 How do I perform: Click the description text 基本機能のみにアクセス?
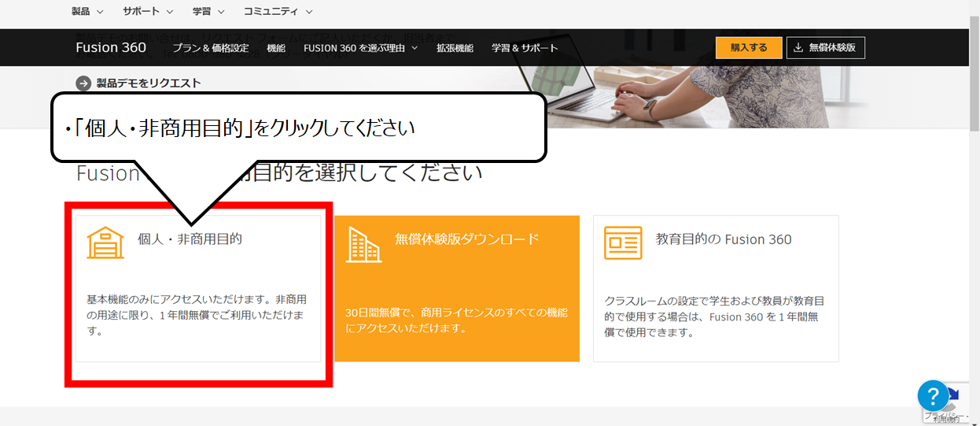tap(197, 315)
